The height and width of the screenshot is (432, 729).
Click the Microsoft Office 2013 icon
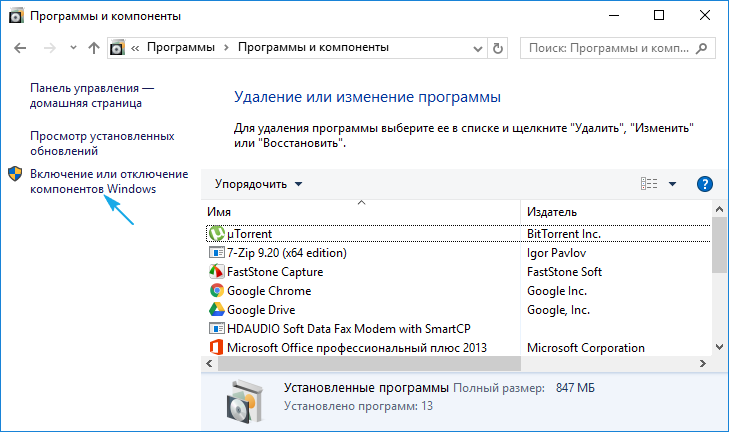pyautogui.click(x=216, y=348)
